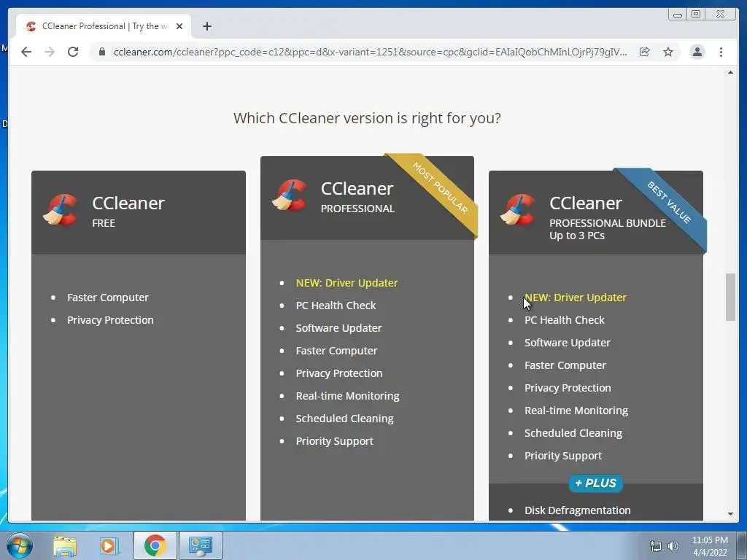Click NEW: Driver Updater under Bundle

575,297
